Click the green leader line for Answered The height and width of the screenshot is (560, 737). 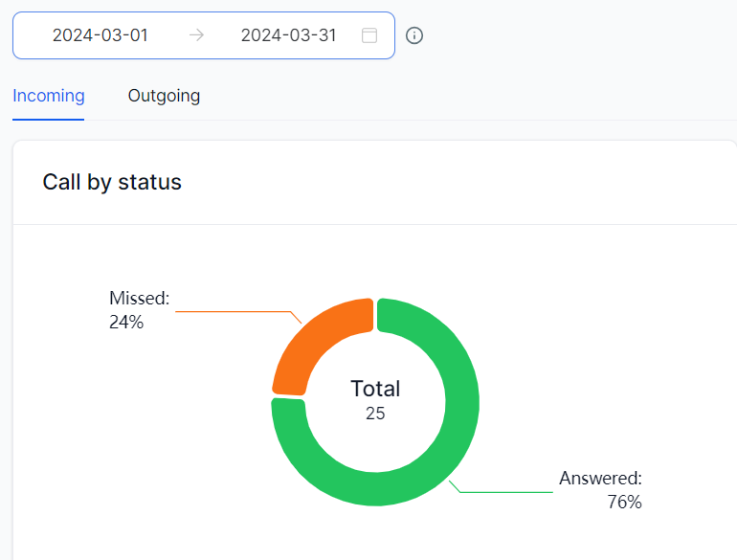(x=507, y=492)
